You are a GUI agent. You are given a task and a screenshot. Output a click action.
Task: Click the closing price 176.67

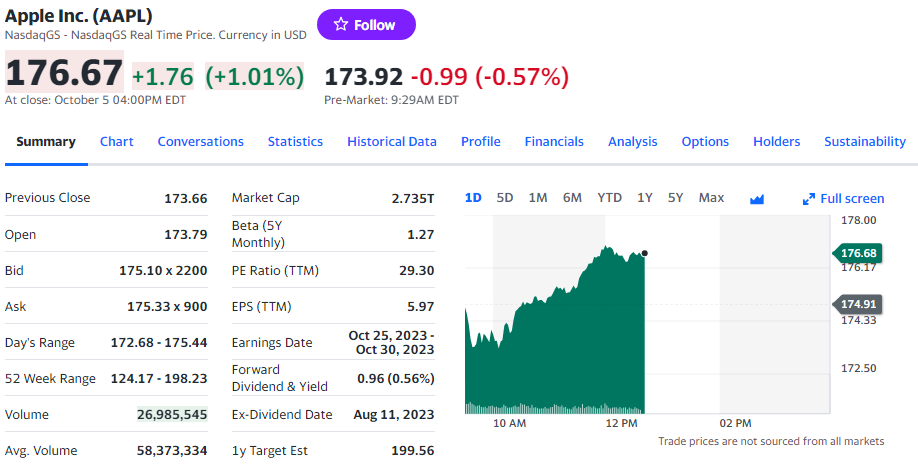[x=64, y=73]
